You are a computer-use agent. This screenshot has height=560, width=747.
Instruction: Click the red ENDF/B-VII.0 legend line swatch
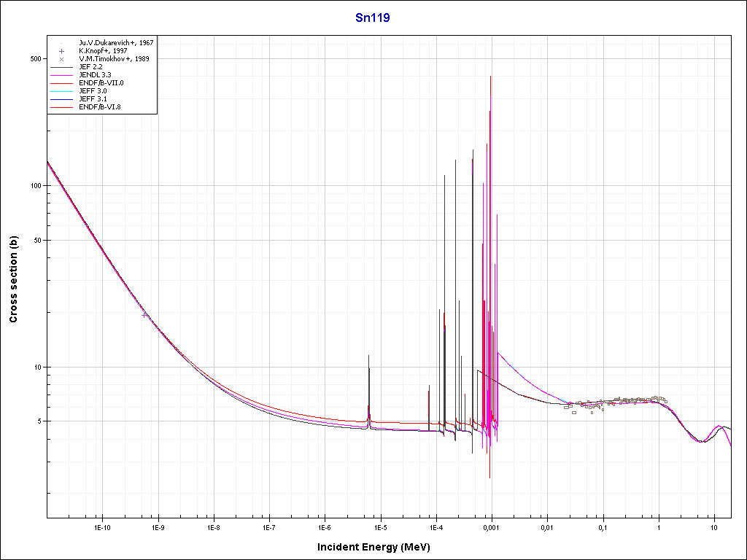[x=62, y=83]
